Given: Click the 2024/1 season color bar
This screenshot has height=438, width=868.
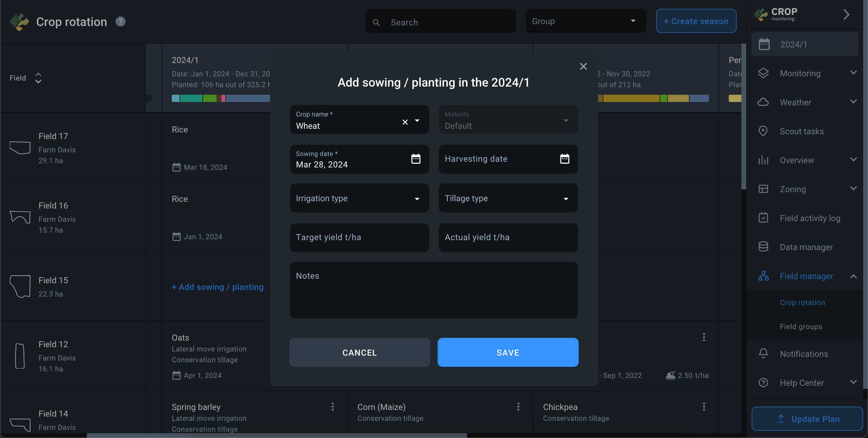Looking at the screenshot, I should tap(221, 98).
